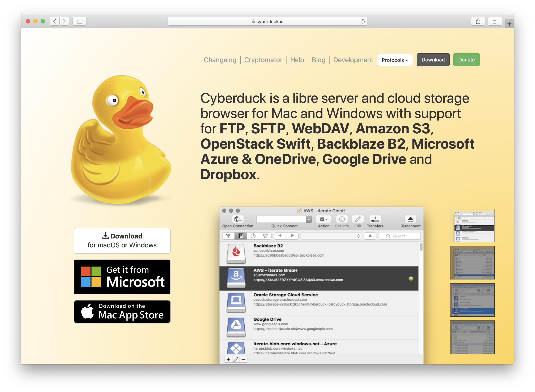Switch to the history clock view
Screen dimensions: 535x392
(253, 236)
